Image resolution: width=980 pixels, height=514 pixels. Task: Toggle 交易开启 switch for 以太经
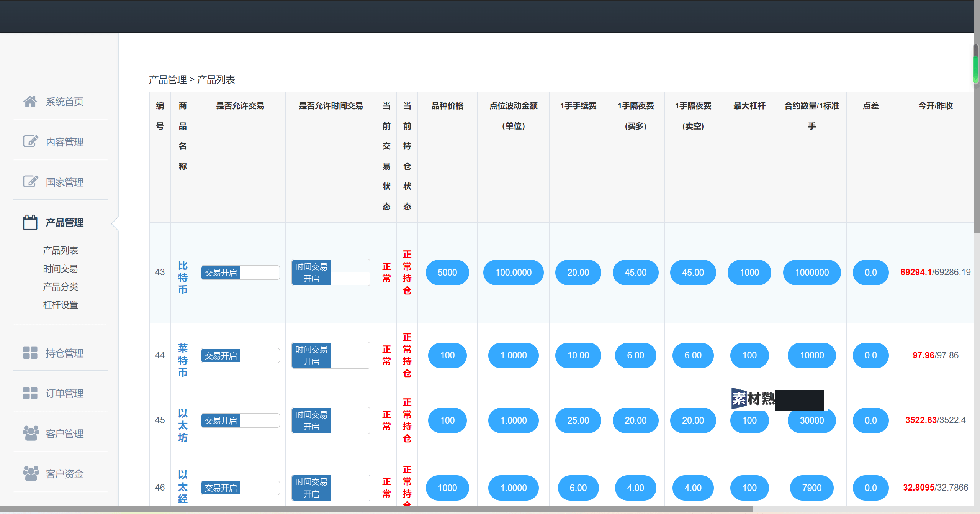(x=241, y=488)
